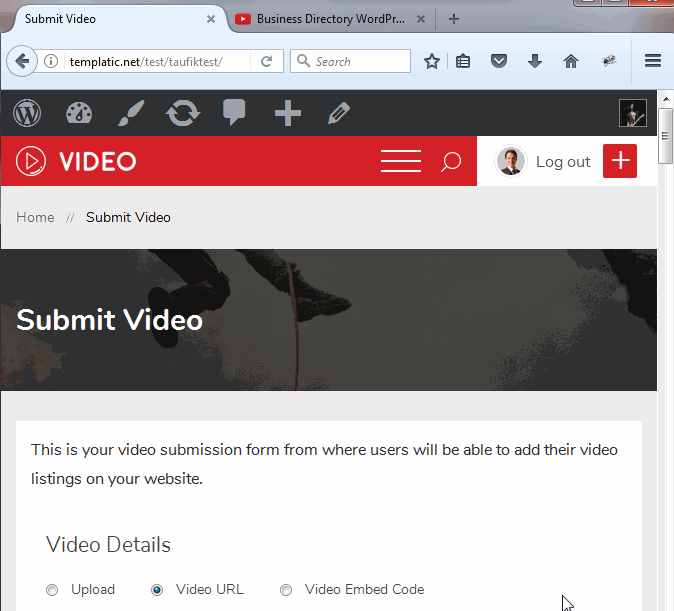Open the admin user avatar in admin bar
The image size is (674, 611).
(x=633, y=113)
